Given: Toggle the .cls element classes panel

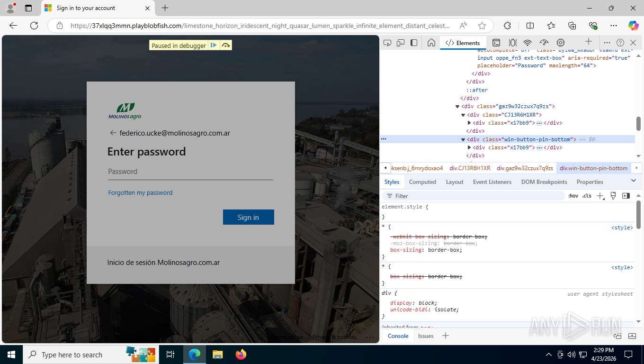Looking at the screenshot, I should coord(587,196).
